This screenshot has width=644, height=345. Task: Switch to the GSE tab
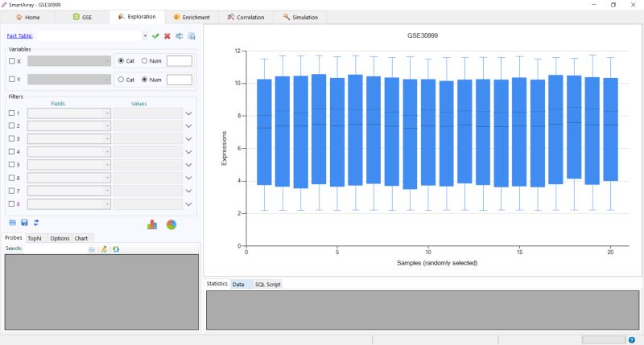82,17
